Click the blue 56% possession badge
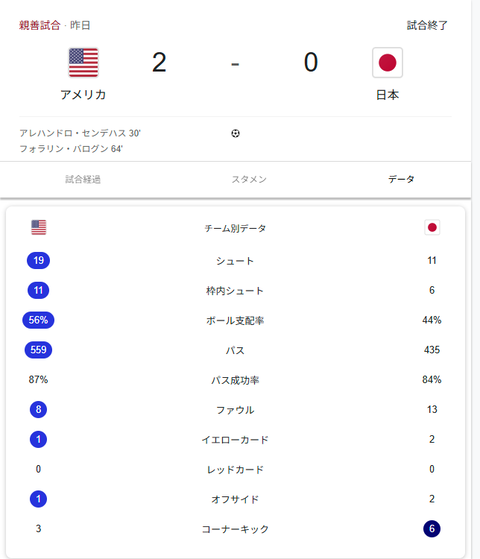The height and width of the screenshot is (559, 480). 39,320
